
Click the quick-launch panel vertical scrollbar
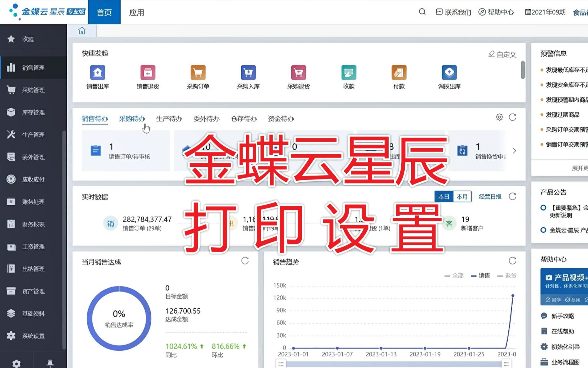(523, 70)
